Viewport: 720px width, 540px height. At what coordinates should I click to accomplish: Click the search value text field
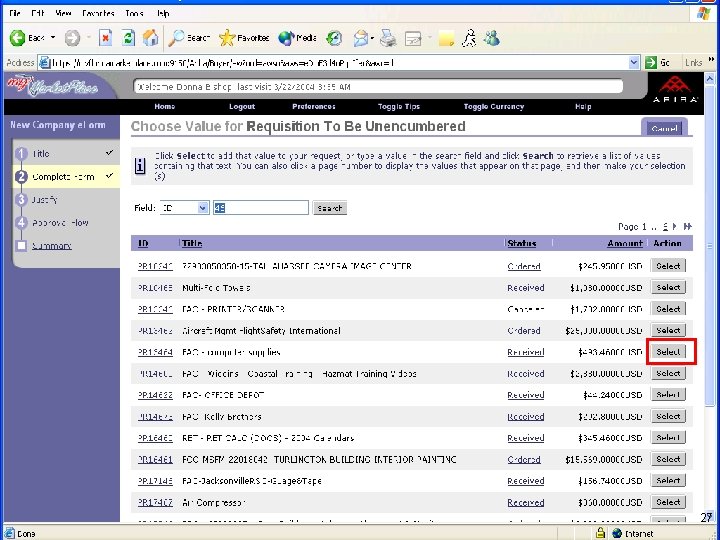point(261,208)
